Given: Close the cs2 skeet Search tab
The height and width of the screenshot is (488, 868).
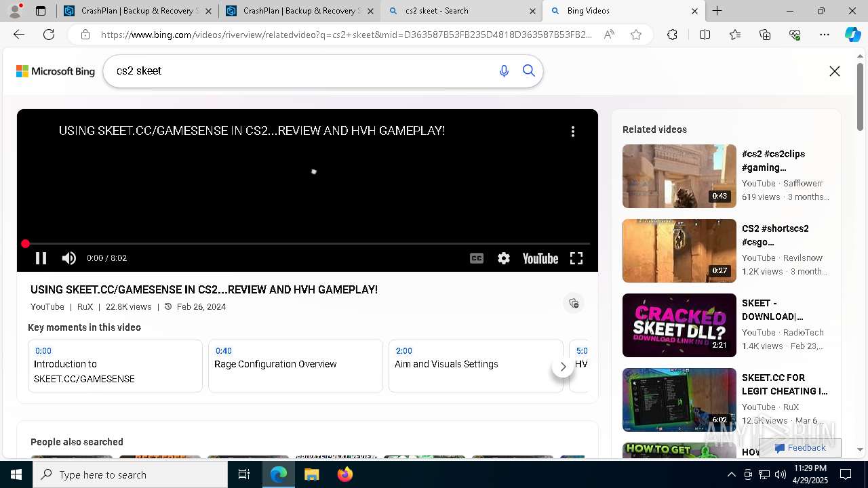Looking at the screenshot, I should (532, 11).
